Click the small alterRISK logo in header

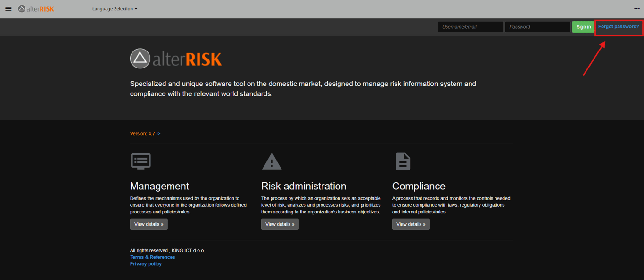36,8
